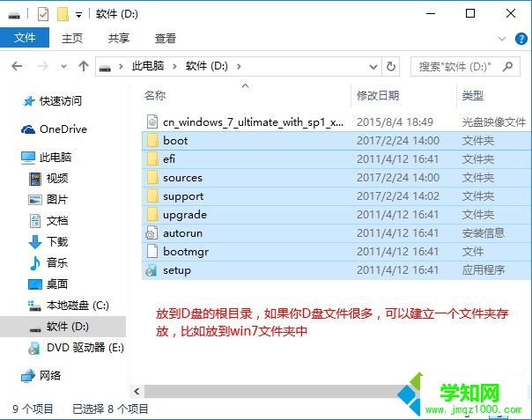Click the sources folder icon
The width and height of the screenshot is (532, 420).
point(152,178)
